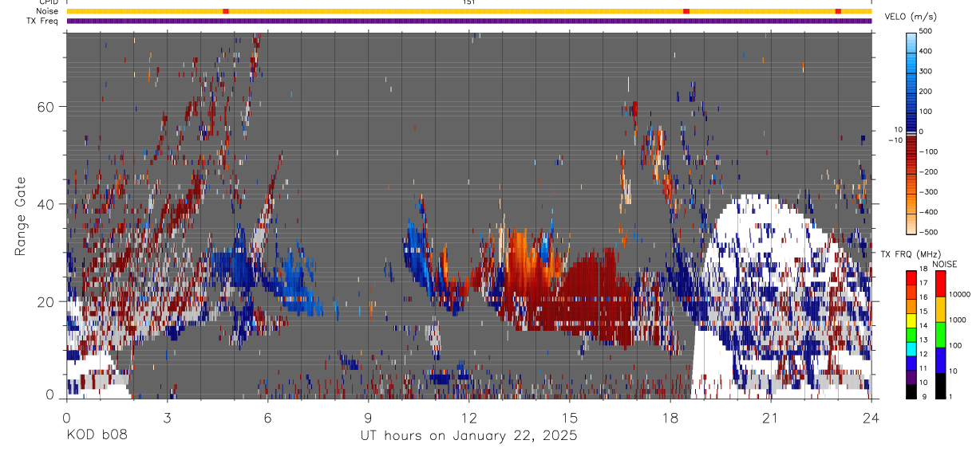Select the red noise marker near 18.5 UT
Viewport: 980px width, 452px height.
pyautogui.click(x=686, y=11)
